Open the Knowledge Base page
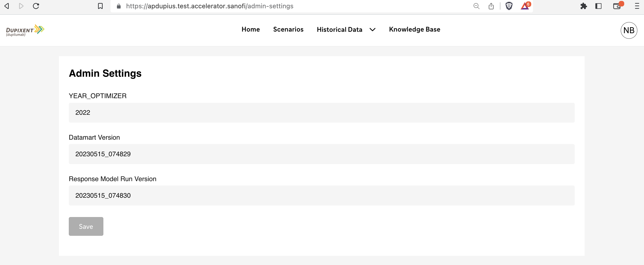 (x=415, y=29)
